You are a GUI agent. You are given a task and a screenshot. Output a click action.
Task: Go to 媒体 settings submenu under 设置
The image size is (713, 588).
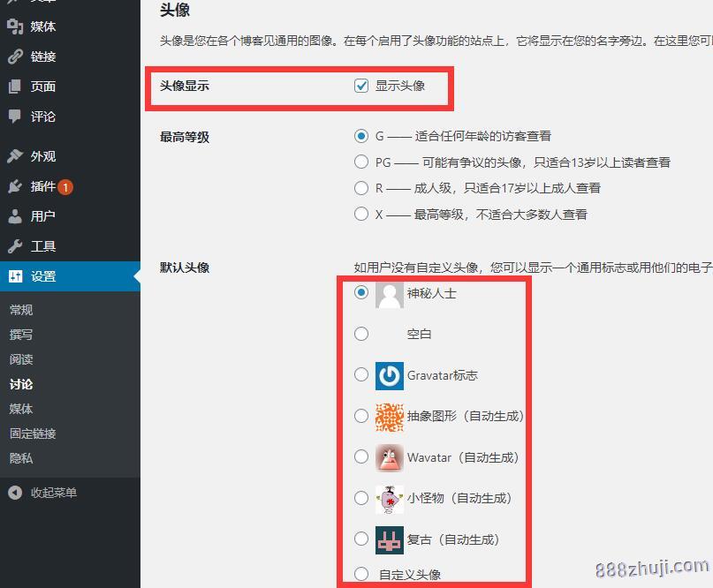21,409
